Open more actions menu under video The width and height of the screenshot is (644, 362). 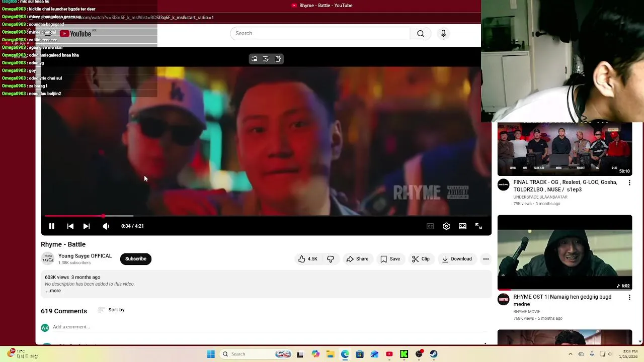[x=486, y=259]
